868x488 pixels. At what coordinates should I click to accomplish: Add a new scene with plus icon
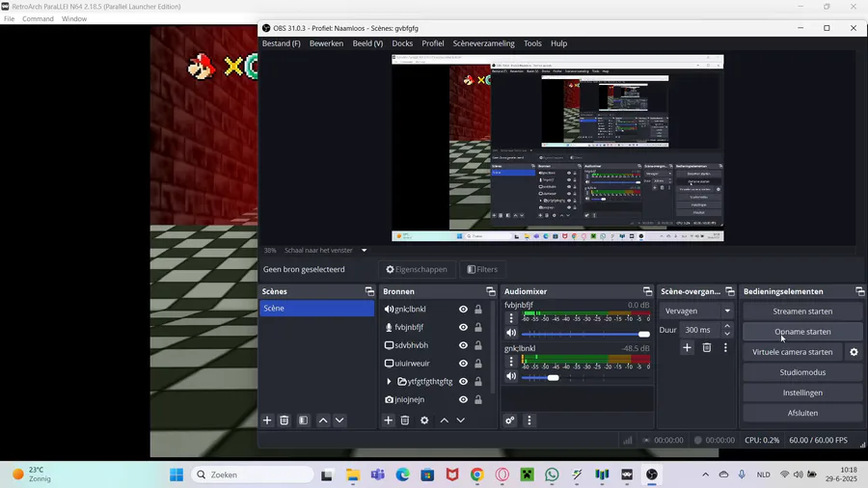pos(267,420)
